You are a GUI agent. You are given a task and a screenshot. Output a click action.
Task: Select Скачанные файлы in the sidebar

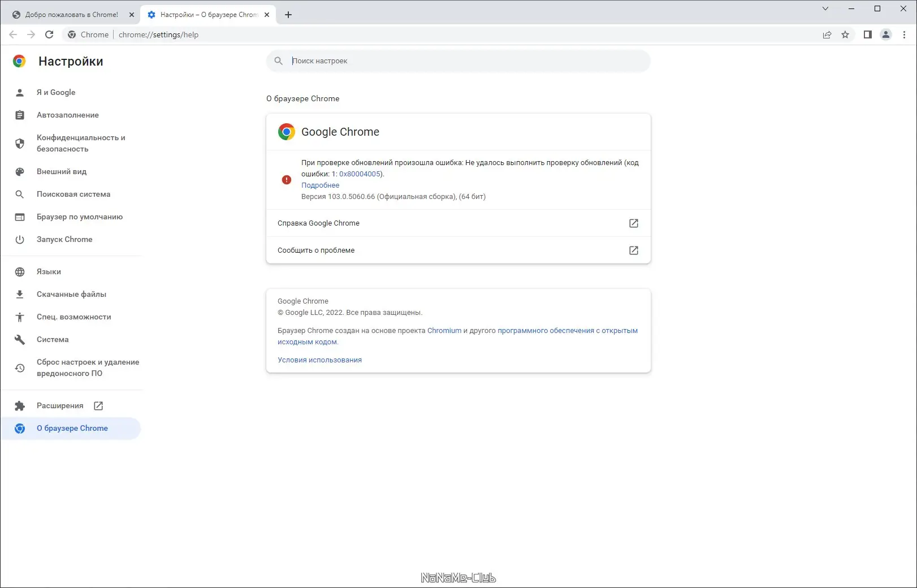click(71, 295)
